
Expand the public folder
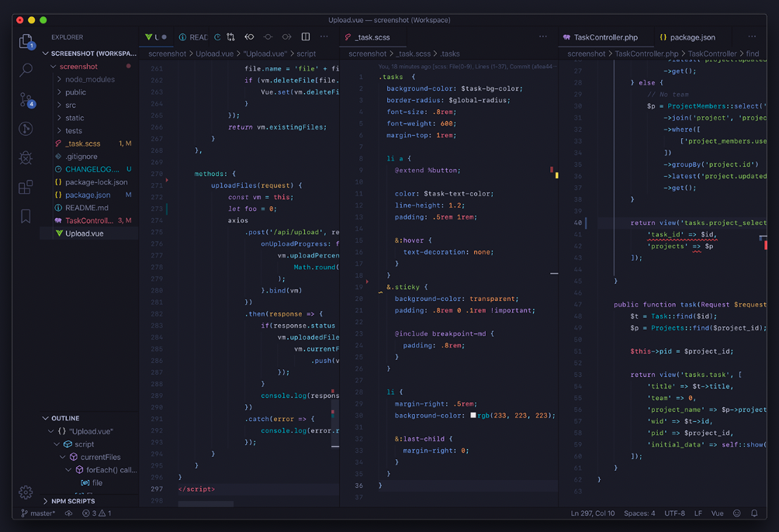[x=59, y=92]
